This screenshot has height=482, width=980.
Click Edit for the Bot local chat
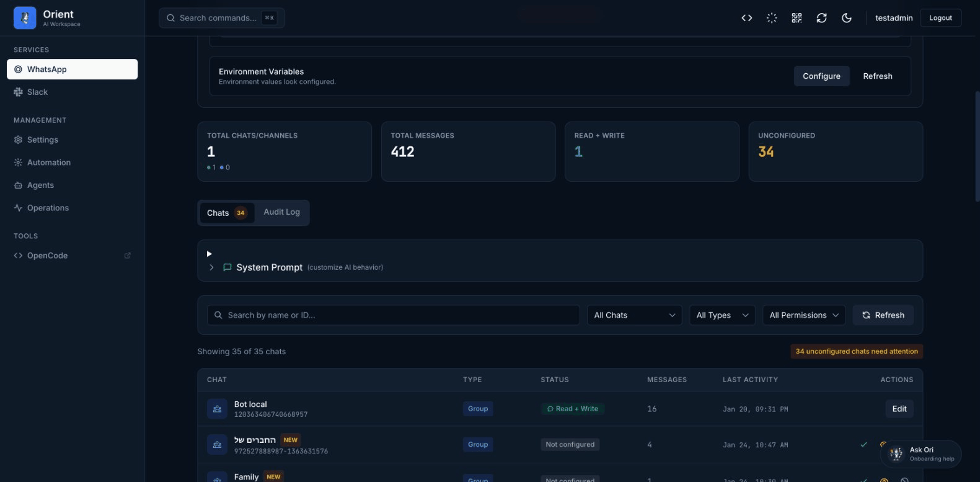coord(899,409)
